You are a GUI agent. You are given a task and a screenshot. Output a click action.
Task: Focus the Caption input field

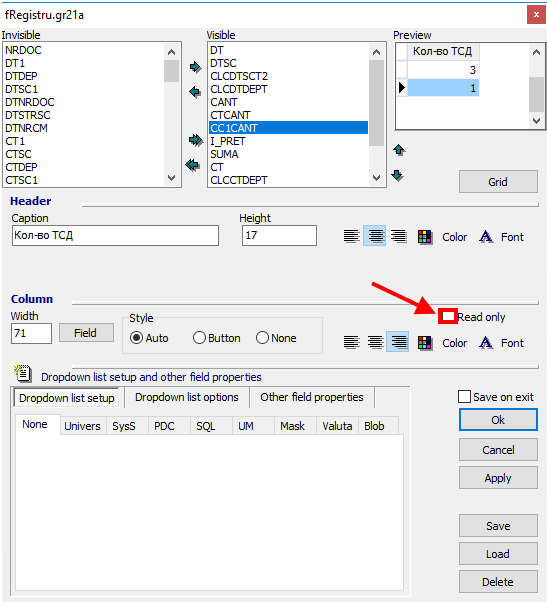coord(115,235)
